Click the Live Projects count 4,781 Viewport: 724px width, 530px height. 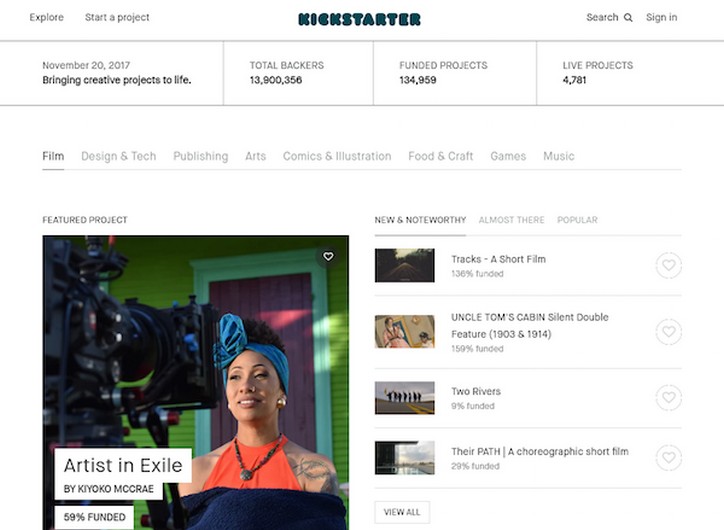click(x=574, y=80)
